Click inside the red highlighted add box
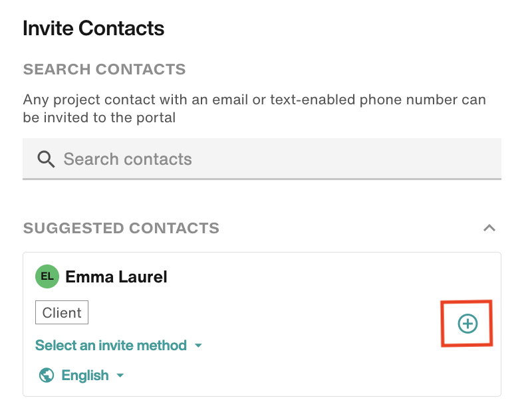Viewport: 524px width, 420px height. click(x=467, y=324)
